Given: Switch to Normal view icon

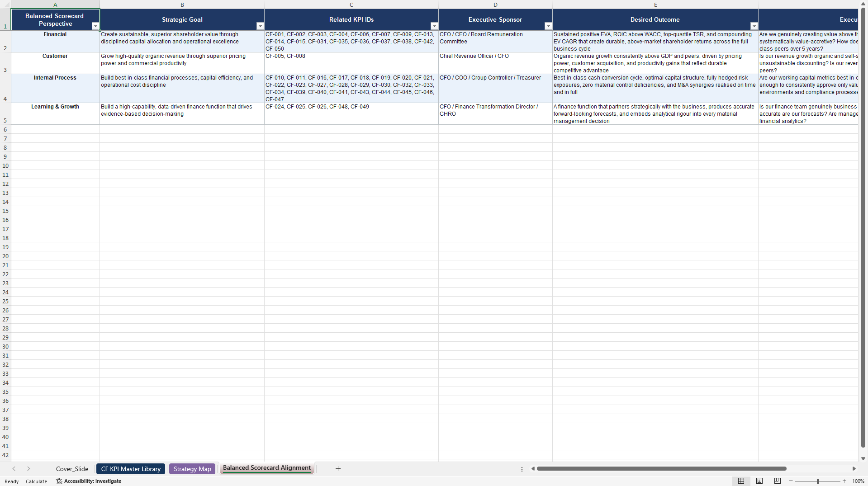Looking at the screenshot, I should [741, 481].
